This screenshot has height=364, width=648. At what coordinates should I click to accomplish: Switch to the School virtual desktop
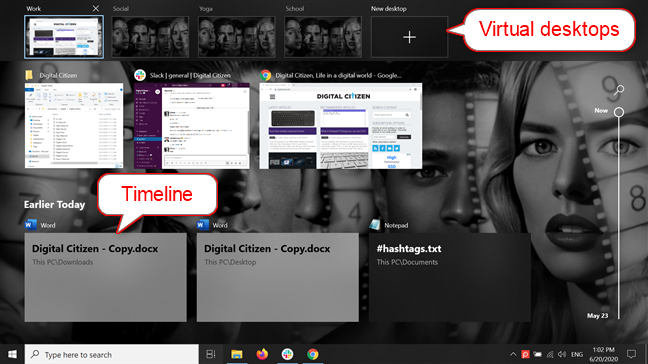click(x=323, y=37)
